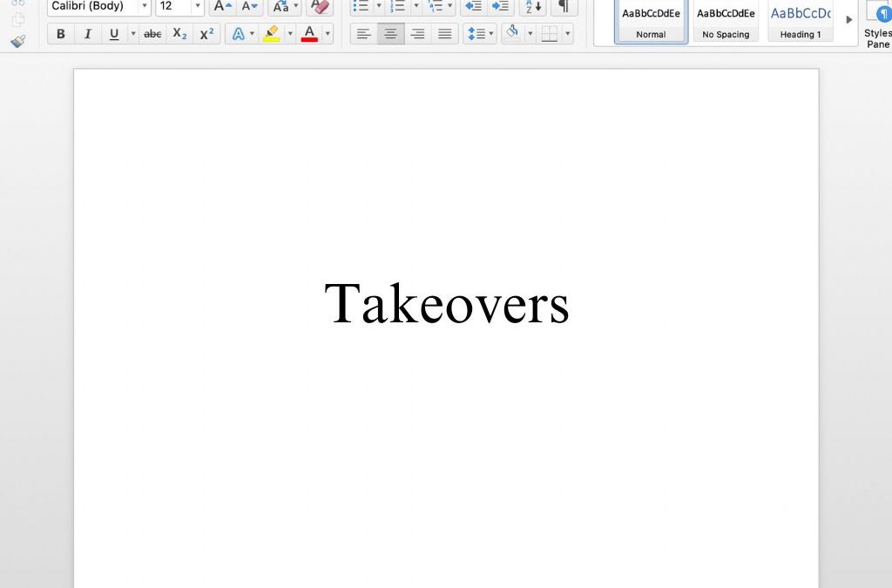Click the Takeovers title text

447,304
